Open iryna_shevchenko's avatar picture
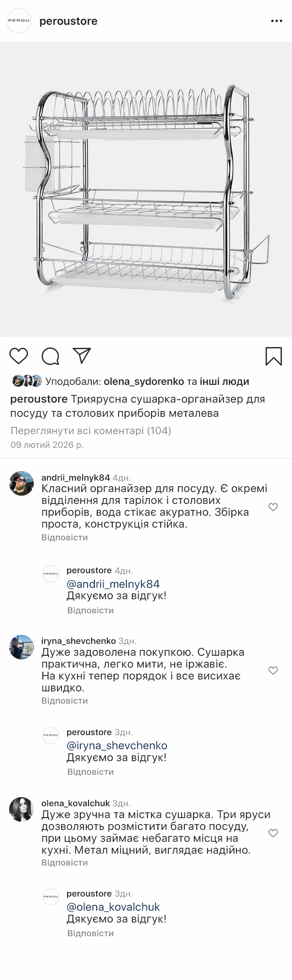Screen dimensions: 292x980 [21, 647]
